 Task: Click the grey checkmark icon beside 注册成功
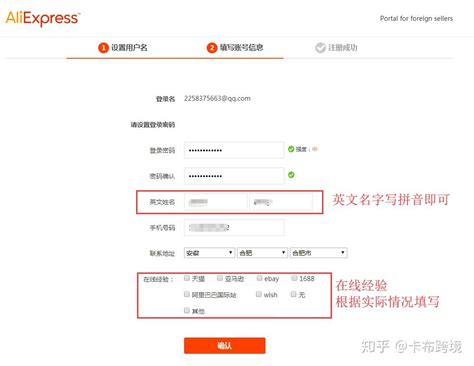tap(320, 48)
